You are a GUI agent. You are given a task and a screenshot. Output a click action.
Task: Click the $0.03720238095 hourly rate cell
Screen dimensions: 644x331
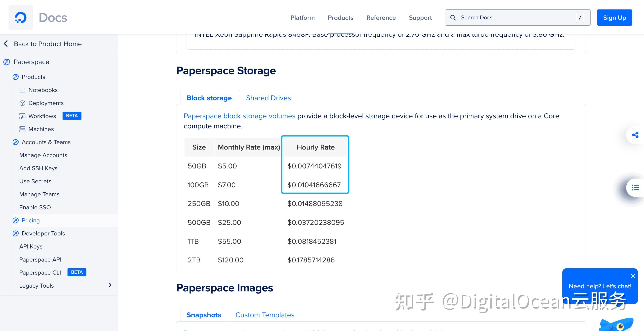click(x=315, y=222)
